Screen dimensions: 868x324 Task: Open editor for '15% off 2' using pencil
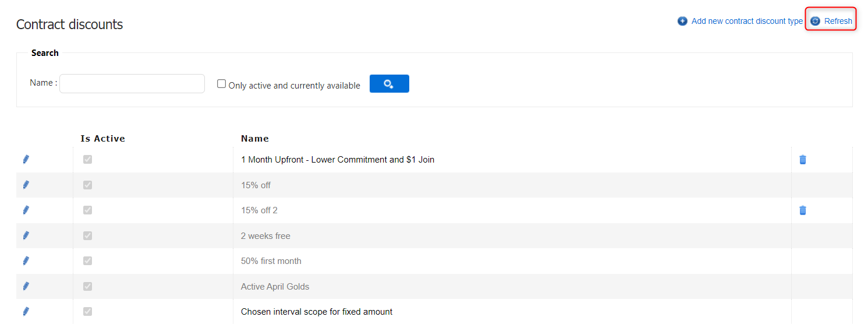tap(26, 210)
